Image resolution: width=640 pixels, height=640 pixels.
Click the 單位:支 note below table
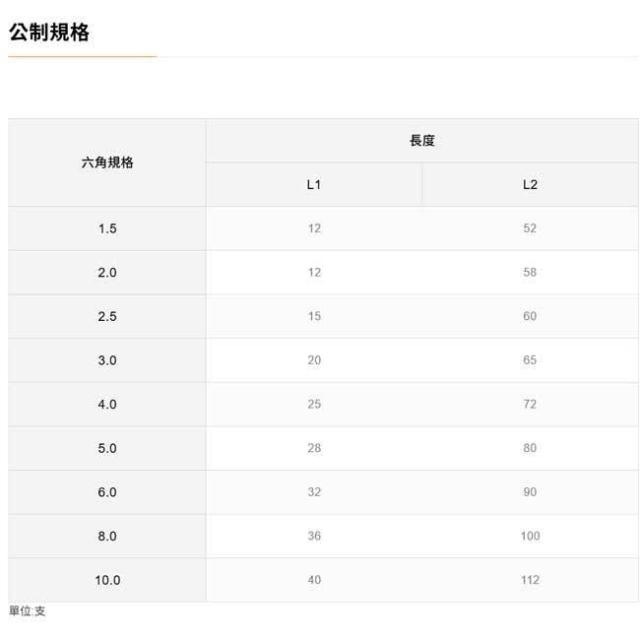[26, 613]
